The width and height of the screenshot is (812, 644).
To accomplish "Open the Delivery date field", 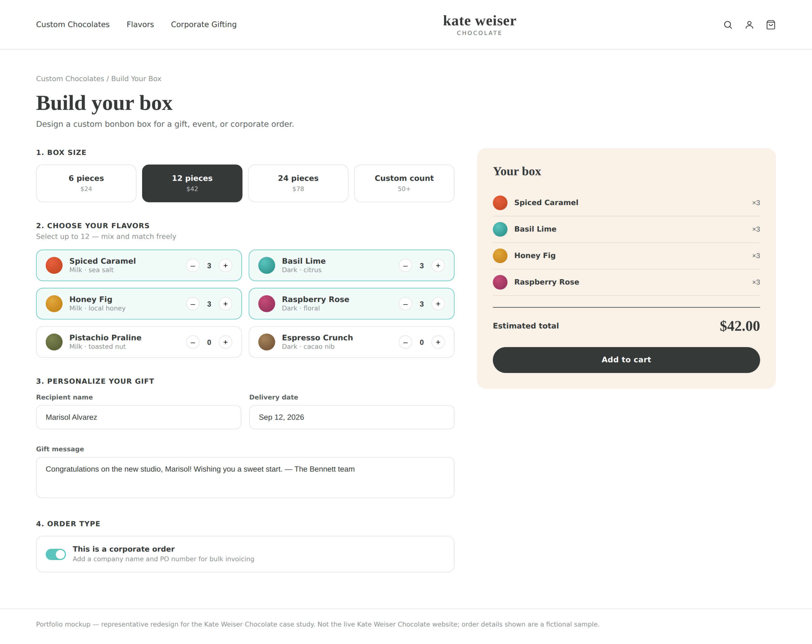I will click(352, 417).
